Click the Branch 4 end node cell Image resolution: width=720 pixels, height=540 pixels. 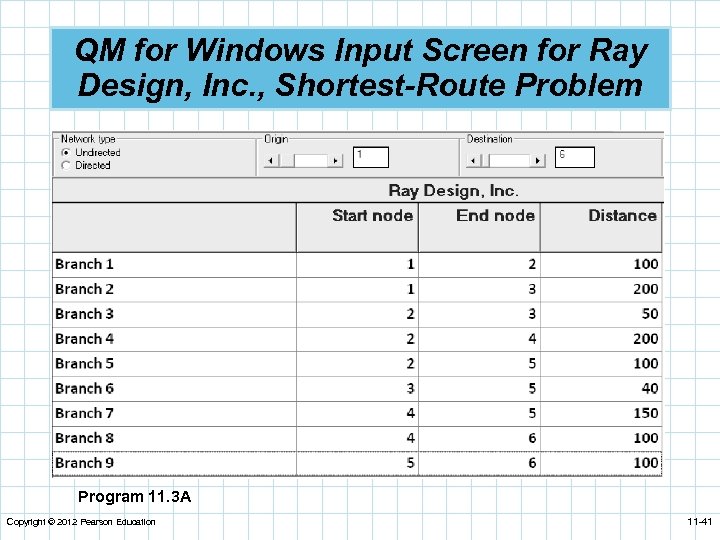479,339
